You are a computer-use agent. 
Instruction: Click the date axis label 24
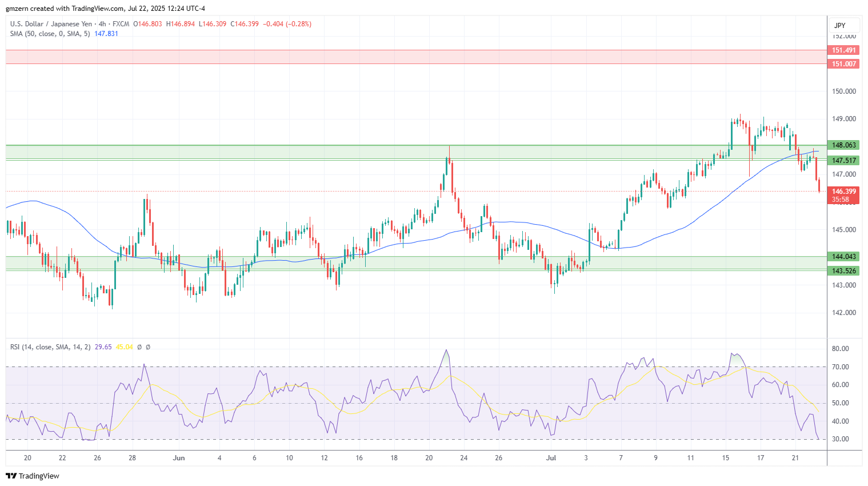click(x=464, y=458)
